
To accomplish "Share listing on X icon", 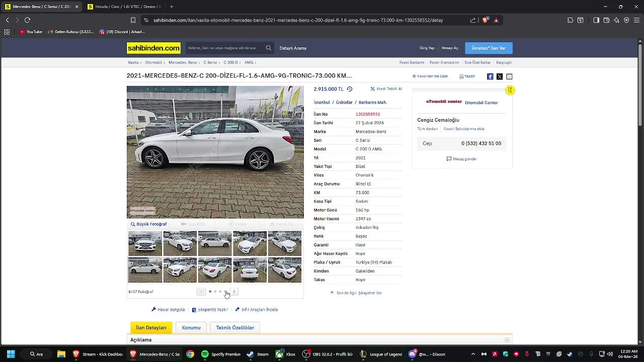I will (500, 76).
